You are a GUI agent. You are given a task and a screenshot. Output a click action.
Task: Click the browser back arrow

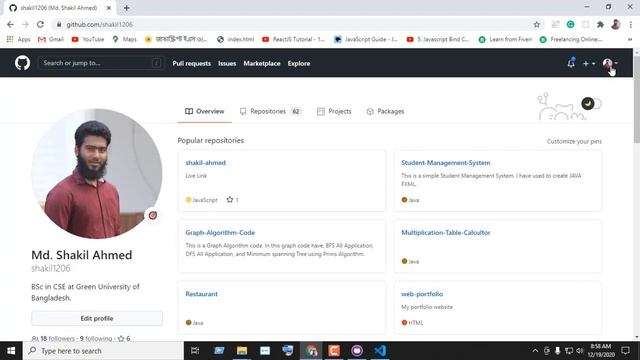pyautogui.click(x=10, y=24)
